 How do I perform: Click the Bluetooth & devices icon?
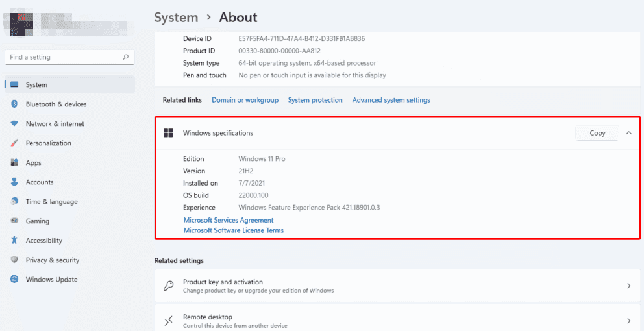pyautogui.click(x=14, y=104)
